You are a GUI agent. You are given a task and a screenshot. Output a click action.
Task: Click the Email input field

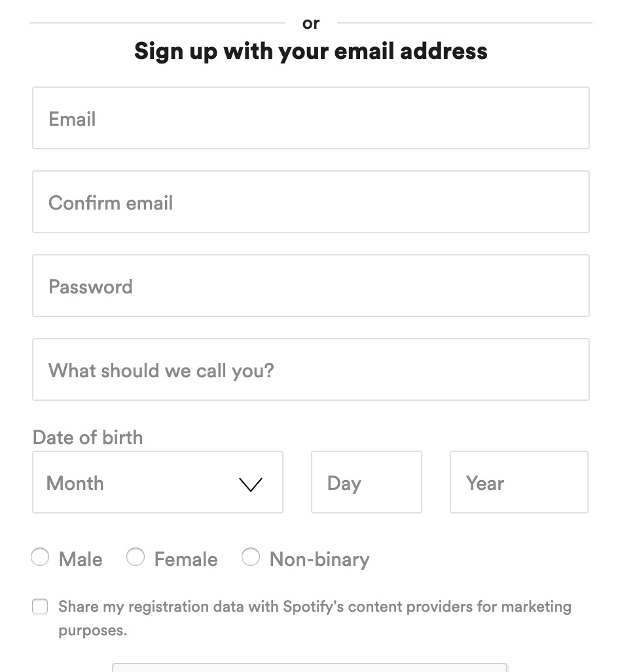click(x=311, y=118)
